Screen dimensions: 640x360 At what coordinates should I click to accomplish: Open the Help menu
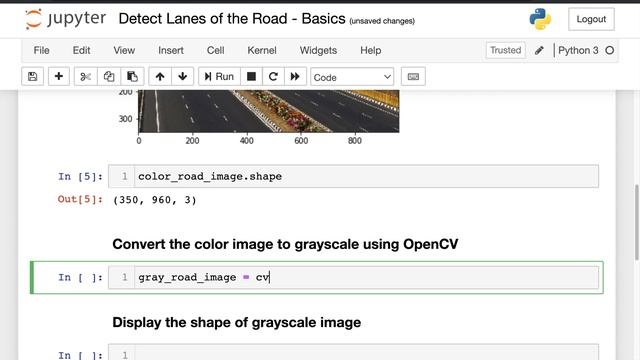click(x=371, y=50)
